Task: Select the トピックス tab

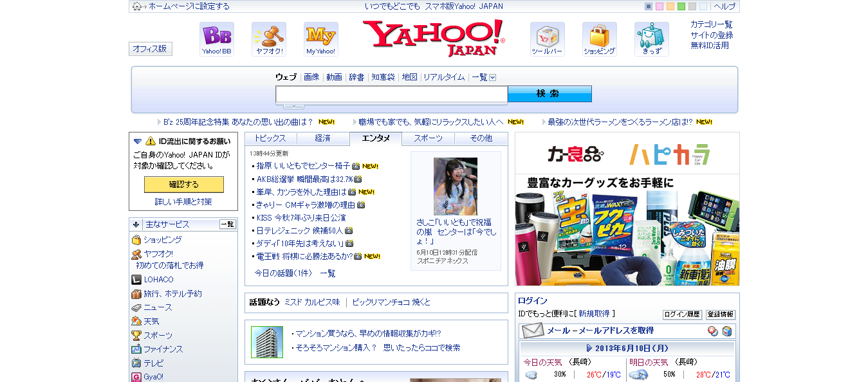Action: tap(270, 138)
